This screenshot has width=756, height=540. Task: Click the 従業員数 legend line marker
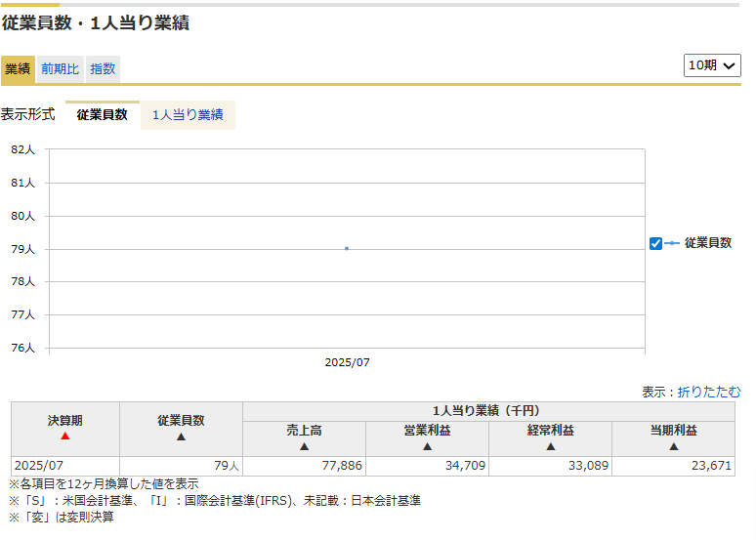click(x=672, y=243)
